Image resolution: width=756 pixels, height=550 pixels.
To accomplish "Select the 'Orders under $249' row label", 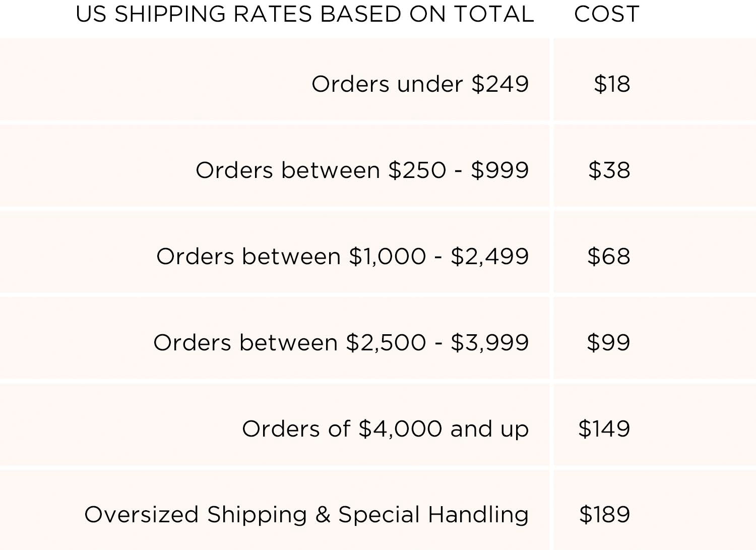I will (x=420, y=84).
